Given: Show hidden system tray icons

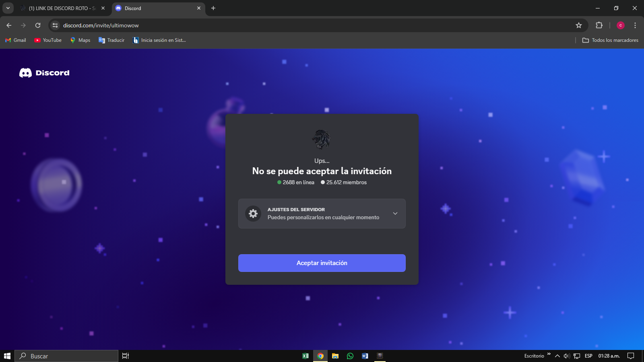Looking at the screenshot, I should coord(557,356).
